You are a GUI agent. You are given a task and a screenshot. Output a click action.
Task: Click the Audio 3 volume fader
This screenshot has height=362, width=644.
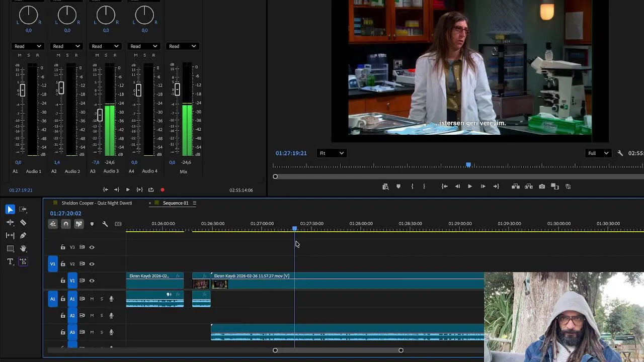100,115
